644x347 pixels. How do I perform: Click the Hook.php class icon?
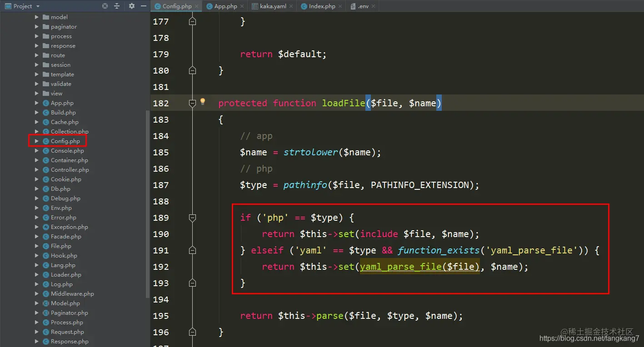pyautogui.click(x=46, y=256)
